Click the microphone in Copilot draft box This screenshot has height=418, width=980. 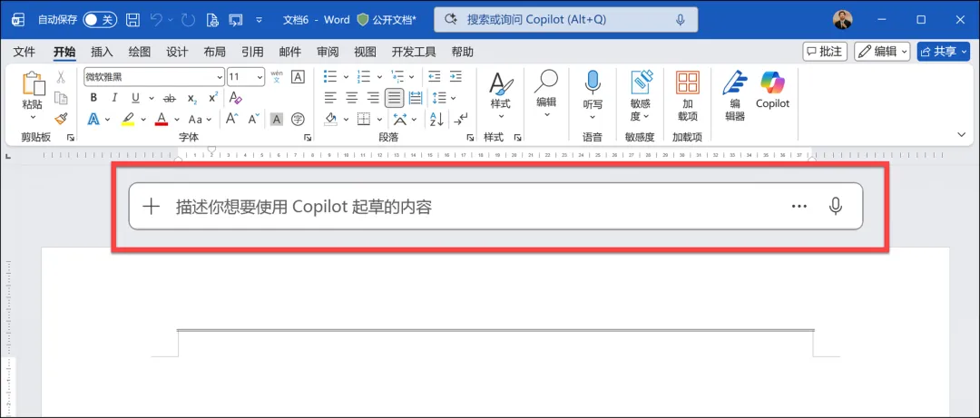[835, 206]
